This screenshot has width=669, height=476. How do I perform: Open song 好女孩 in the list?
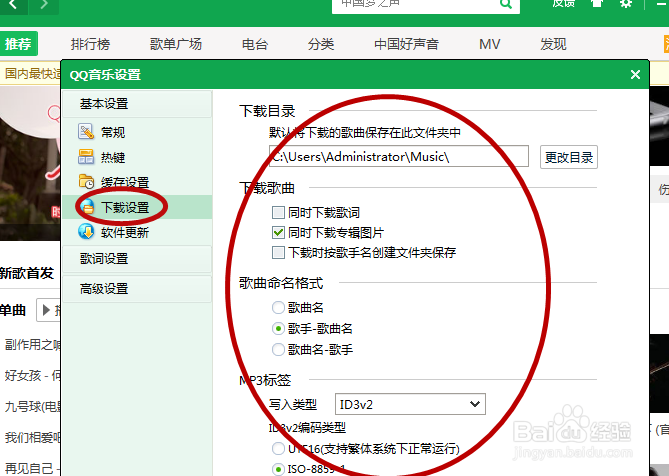(32, 375)
